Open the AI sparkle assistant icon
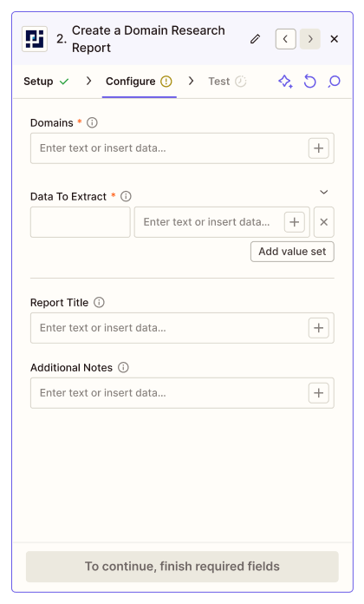This screenshot has width=364, height=604. pyautogui.click(x=285, y=82)
